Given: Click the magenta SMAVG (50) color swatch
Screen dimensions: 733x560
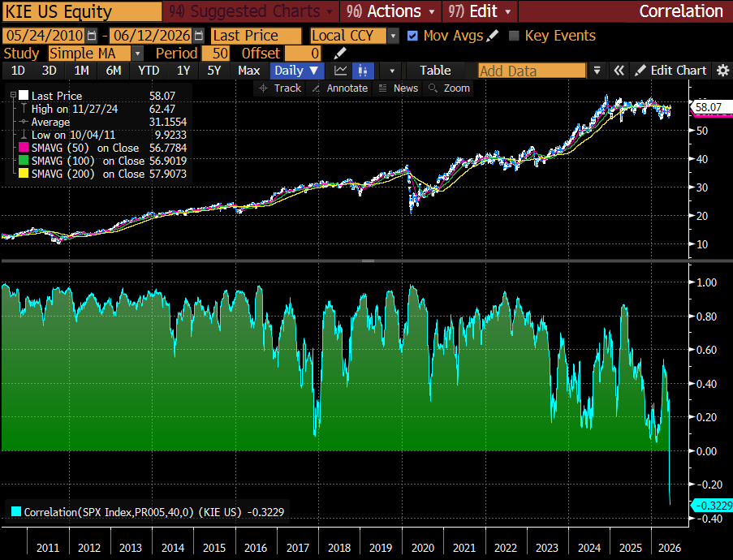Looking at the screenshot, I should click(24, 148).
